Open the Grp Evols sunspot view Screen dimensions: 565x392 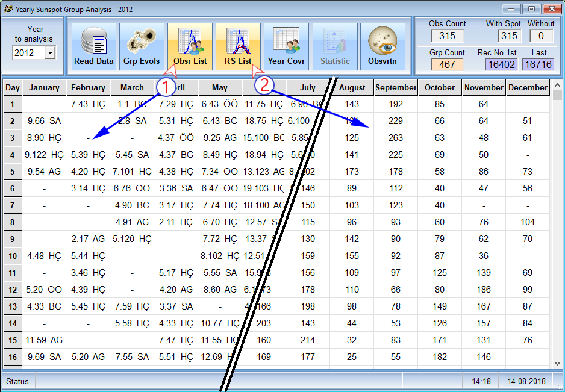pos(142,47)
